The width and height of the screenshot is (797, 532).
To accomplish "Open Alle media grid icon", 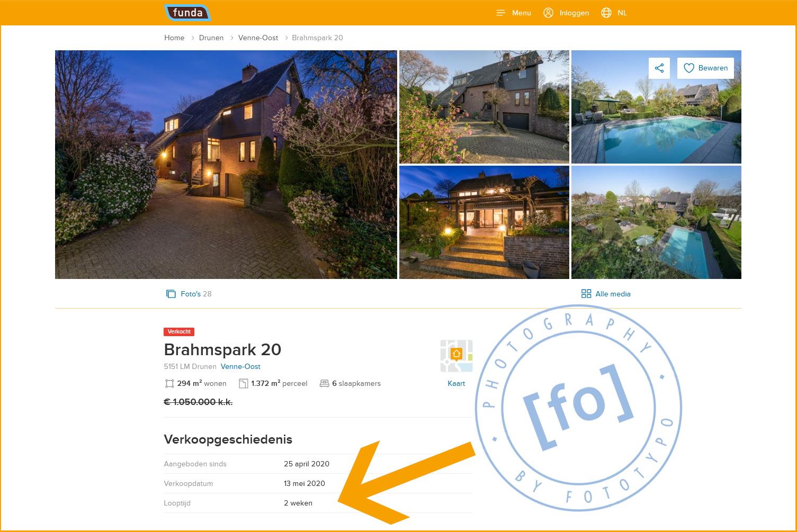I will pos(586,294).
